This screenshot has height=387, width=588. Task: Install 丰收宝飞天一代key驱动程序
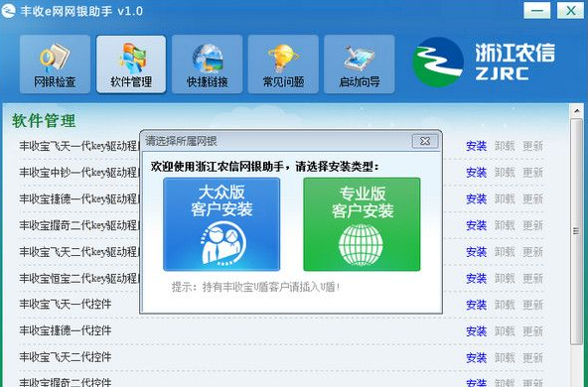[476, 146]
